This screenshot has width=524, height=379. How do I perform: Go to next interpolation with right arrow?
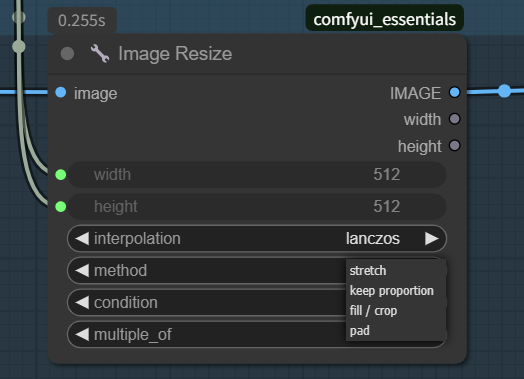[431, 239]
